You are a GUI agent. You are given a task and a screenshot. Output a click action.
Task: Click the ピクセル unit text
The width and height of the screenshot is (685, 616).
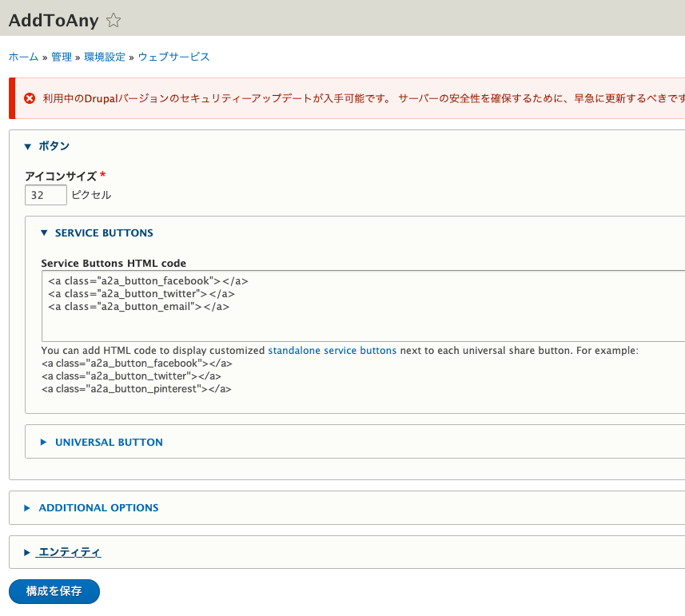(91, 195)
